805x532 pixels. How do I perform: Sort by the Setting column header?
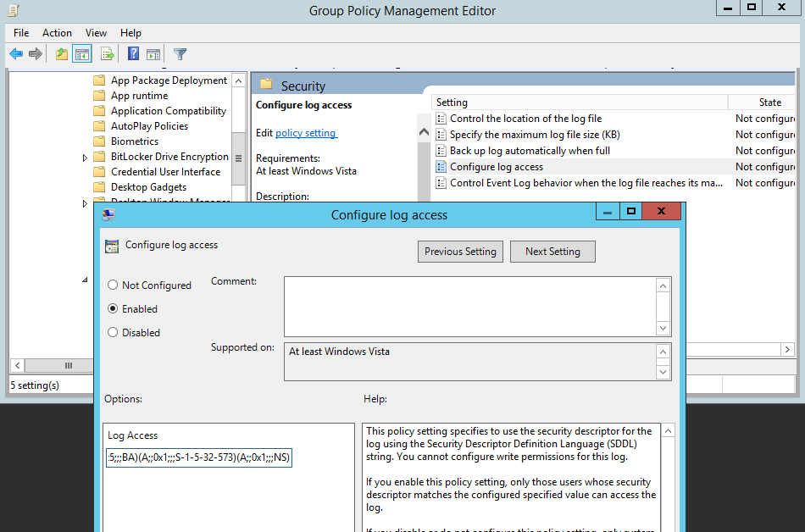point(580,103)
